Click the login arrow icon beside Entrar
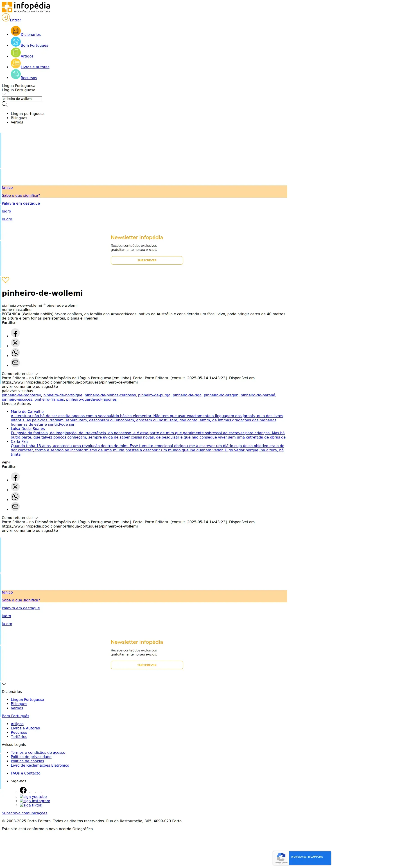 point(6,18)
